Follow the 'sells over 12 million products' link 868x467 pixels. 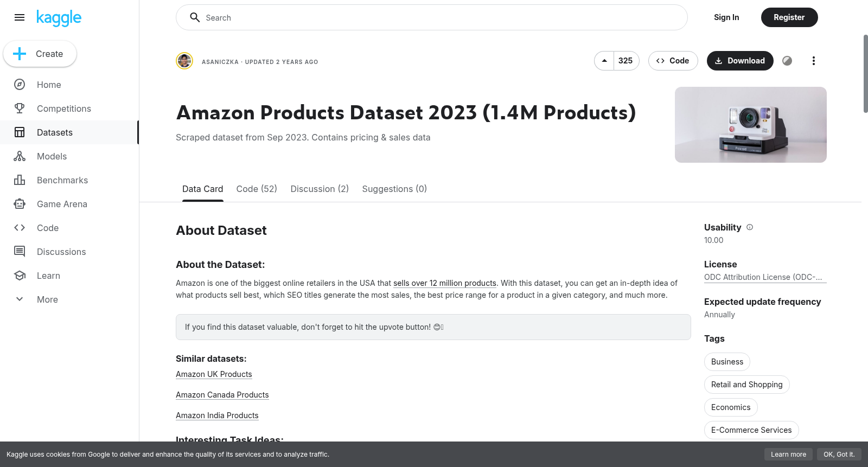445,283
